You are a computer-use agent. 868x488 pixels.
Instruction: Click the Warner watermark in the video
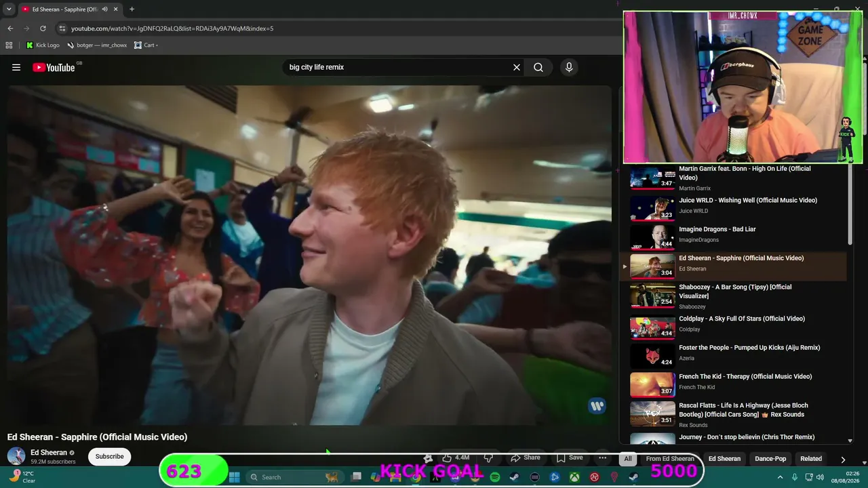597,406
